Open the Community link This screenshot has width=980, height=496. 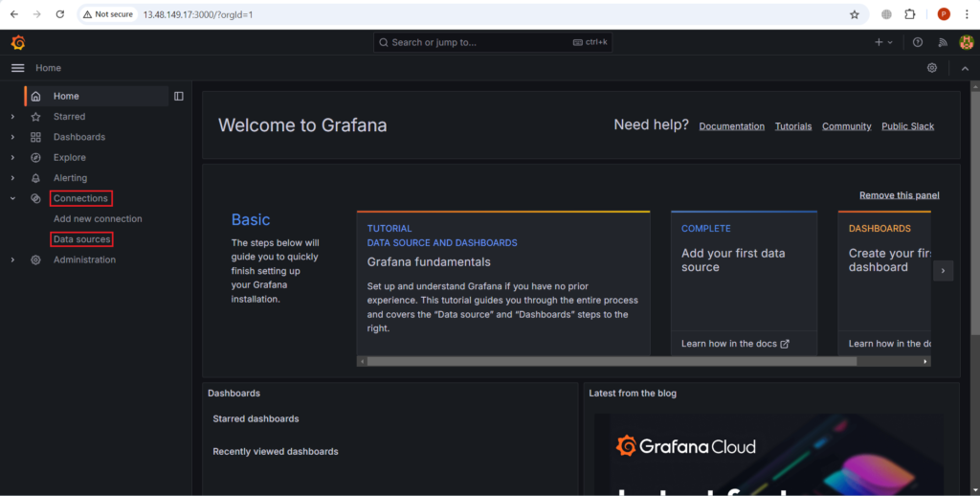846,126
